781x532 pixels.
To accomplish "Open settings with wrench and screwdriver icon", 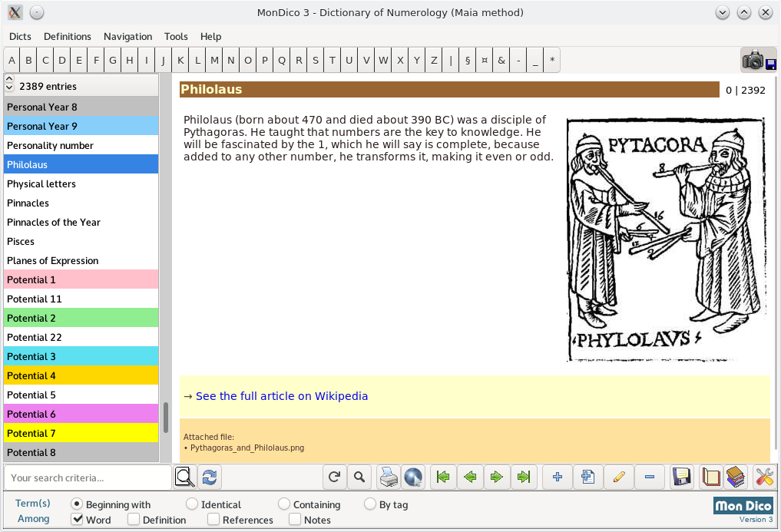I will click(x=764, y=477).
